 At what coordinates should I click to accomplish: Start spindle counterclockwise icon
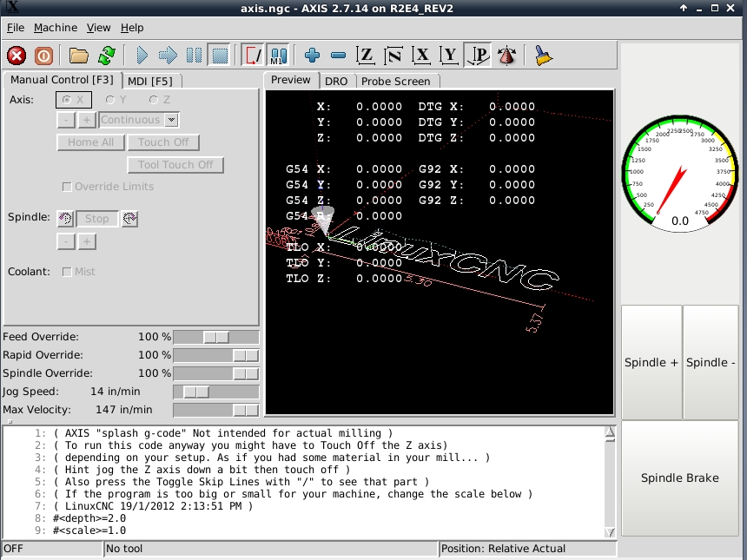click(x=65, y=219)
